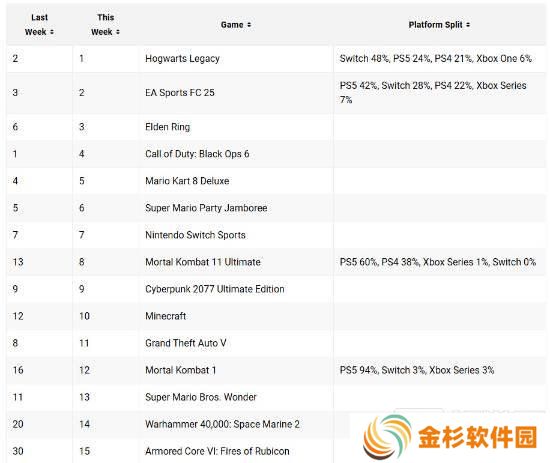
Task: Click the Minecraft game name
Action: click(x=166, y=316)
